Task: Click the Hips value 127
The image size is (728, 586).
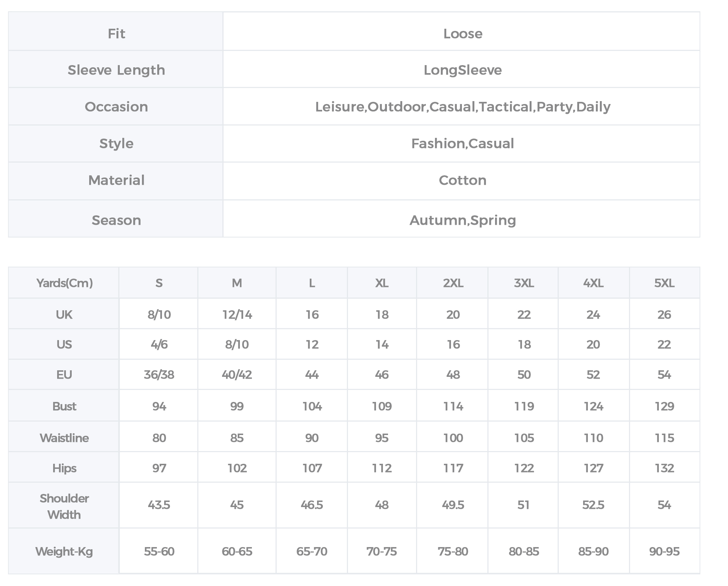Action: (593, 468)
